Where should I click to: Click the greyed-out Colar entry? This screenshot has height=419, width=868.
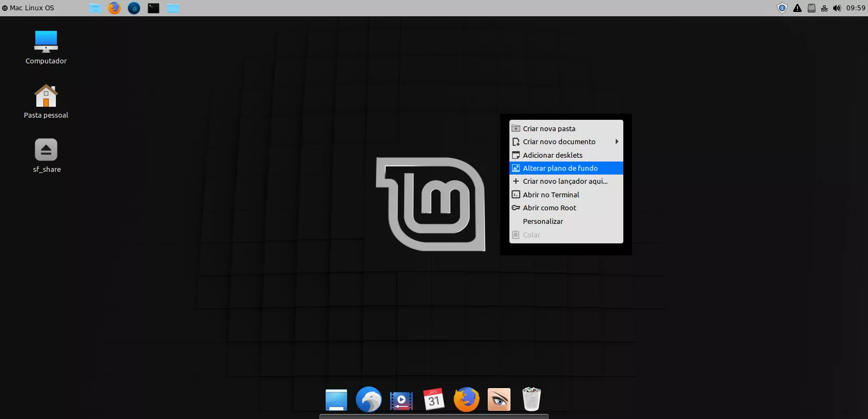[566, 235]
